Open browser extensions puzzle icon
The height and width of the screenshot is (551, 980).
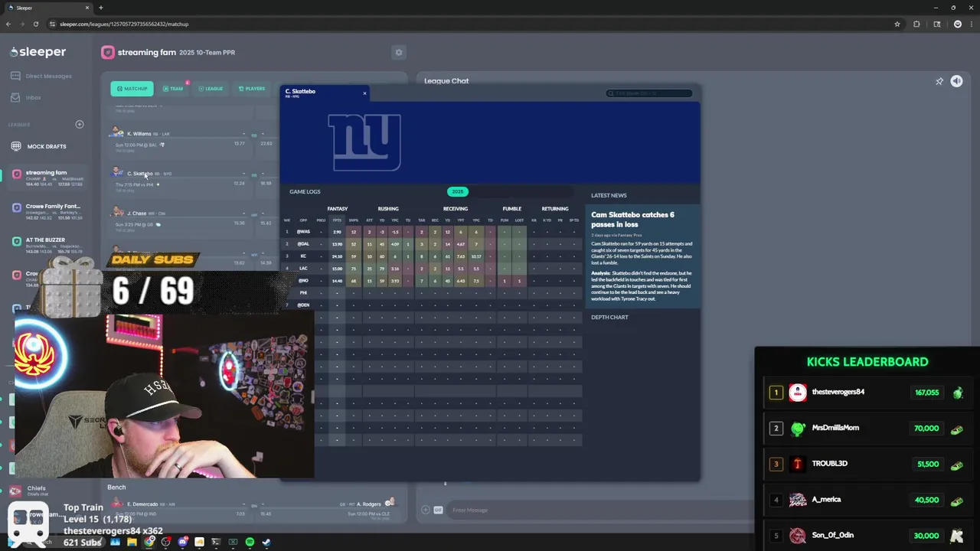pos(916,24)
